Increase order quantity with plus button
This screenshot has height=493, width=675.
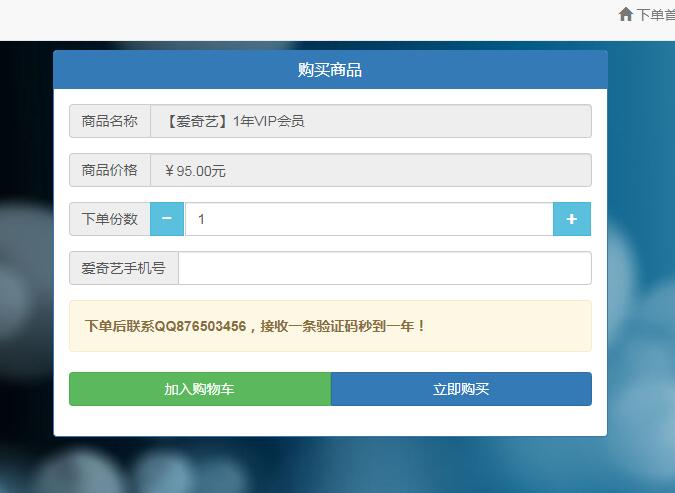click(572, 219)
